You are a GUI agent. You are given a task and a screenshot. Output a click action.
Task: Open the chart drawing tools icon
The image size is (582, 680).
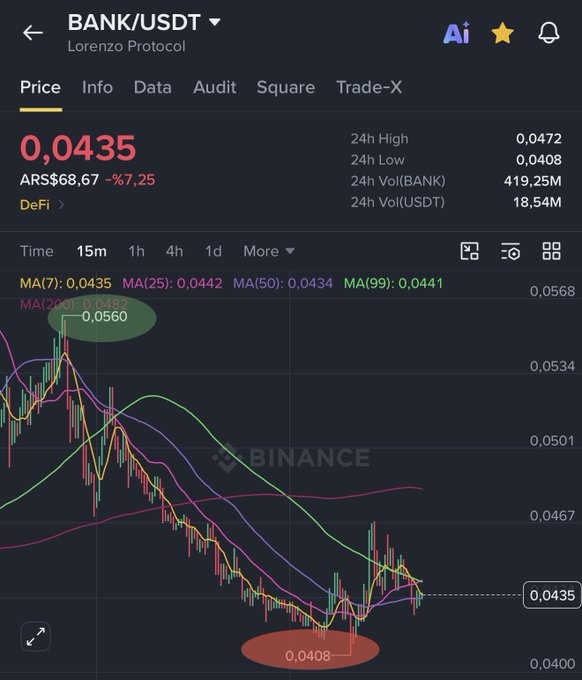coord(469,251)
